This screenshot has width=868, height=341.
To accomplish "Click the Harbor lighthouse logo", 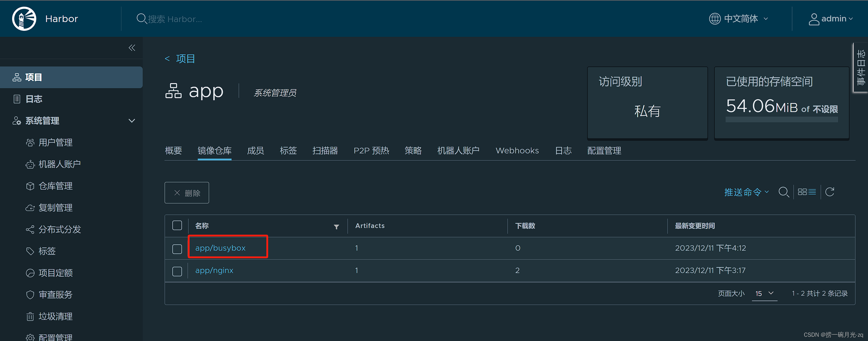I will pyautogui.click(x=24, y=18).
